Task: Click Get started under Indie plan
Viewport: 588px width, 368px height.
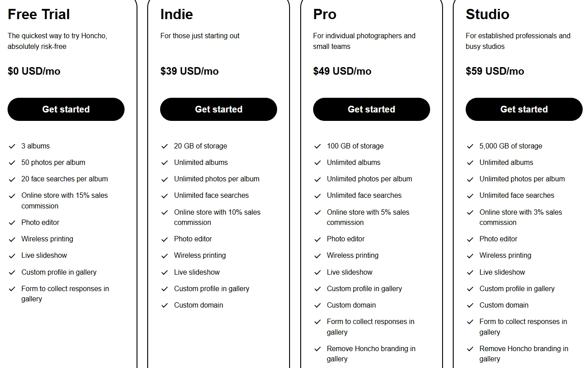Action: 218,109
